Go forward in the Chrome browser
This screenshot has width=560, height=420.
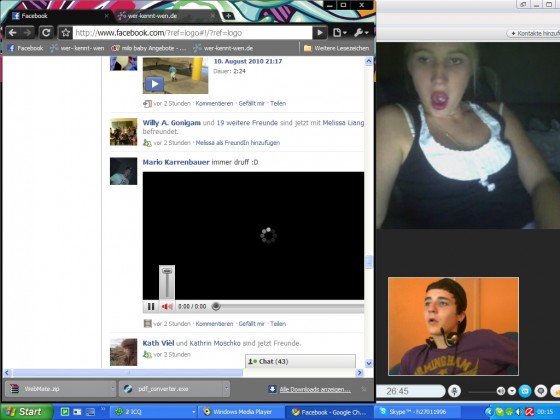28,33
